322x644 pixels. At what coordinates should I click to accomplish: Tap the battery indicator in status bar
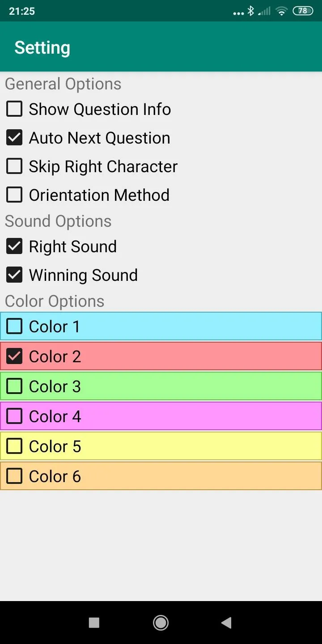coord(303,11)
